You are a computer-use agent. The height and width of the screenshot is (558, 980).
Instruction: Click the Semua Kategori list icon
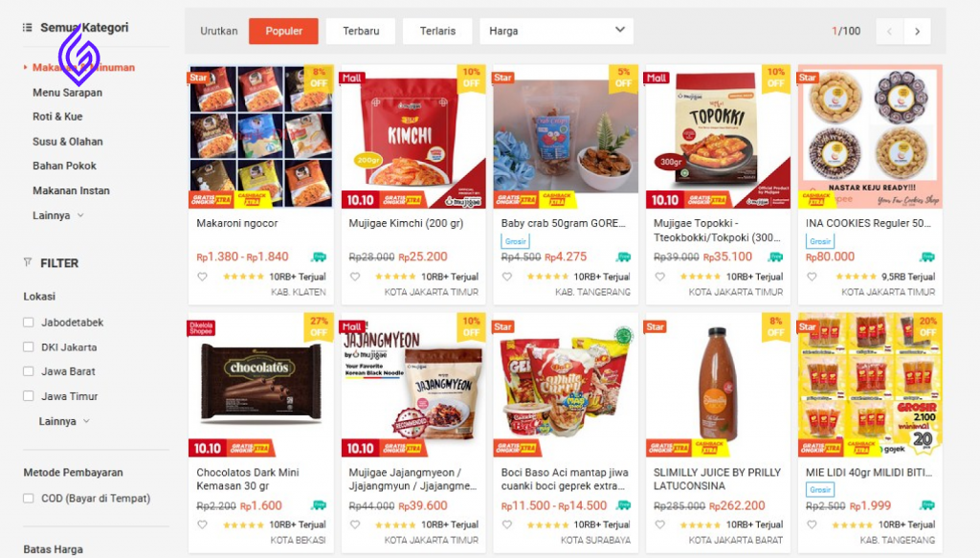pos(28,28)
